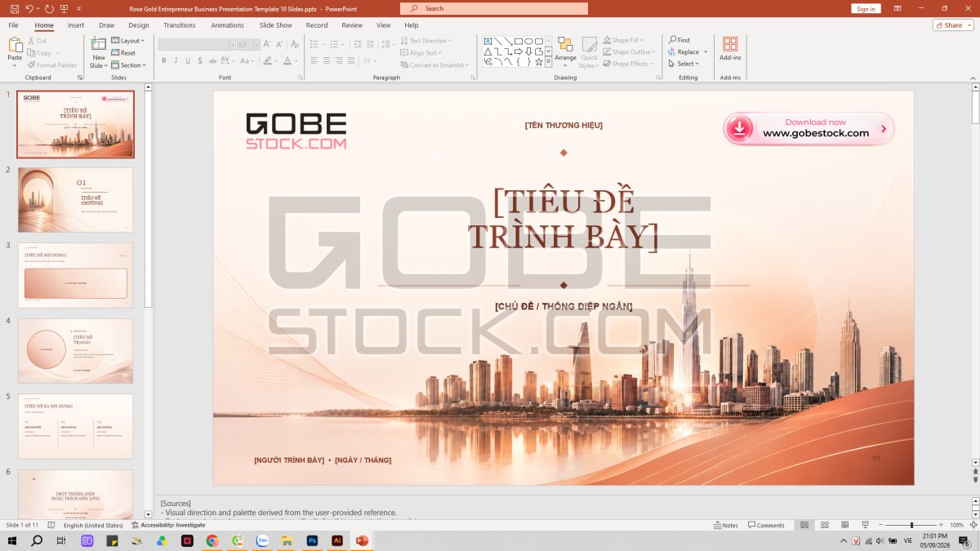The width and height of the screenshot is (980, 551).
Task: Toggle text Shadow formatting
Action: 200,60
